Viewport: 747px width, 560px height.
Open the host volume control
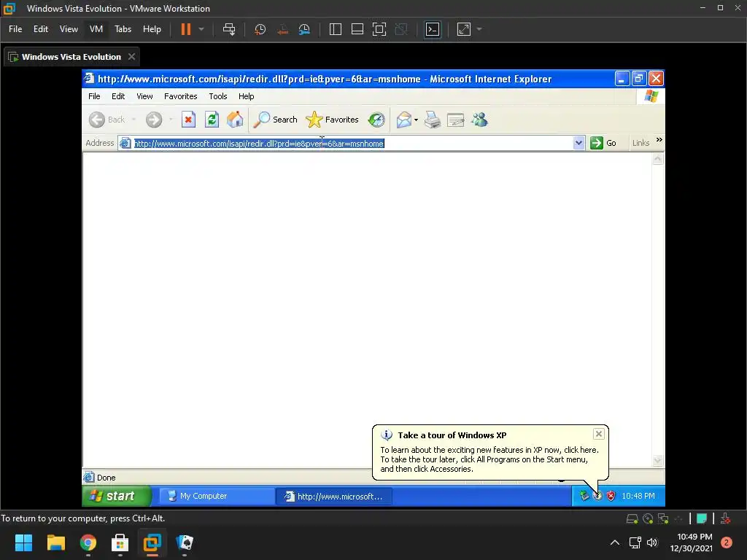[652, 542]
